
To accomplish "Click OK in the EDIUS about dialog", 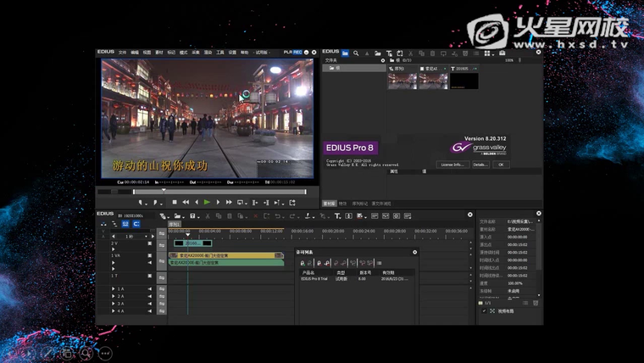I will [501, 165].
